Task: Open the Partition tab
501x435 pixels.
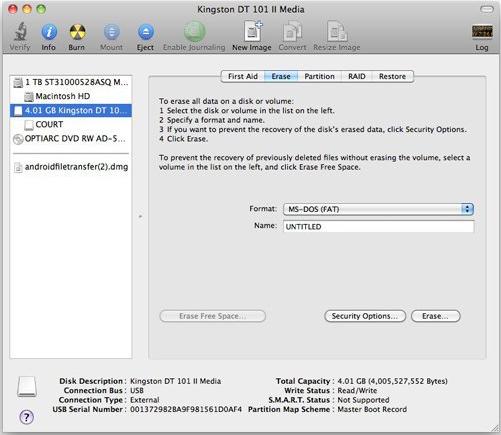Action: 319,76
